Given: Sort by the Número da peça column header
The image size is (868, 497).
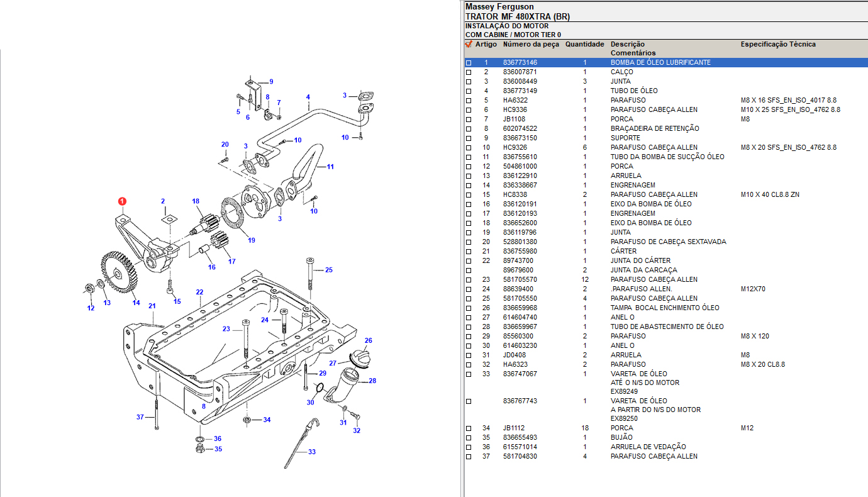Looking at the screenshot, I should 530,45.
